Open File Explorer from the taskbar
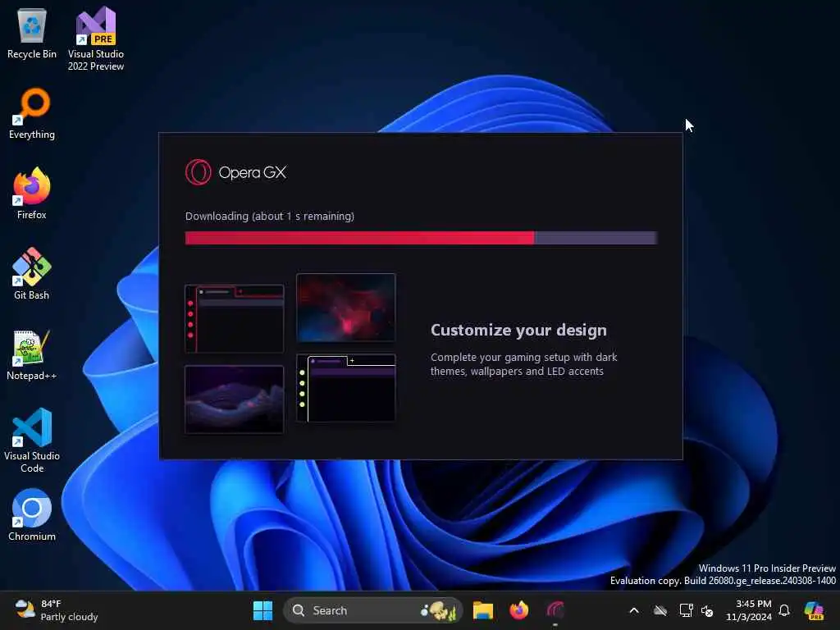The height and width of the screenshot is (630, 840). point(482,610)
